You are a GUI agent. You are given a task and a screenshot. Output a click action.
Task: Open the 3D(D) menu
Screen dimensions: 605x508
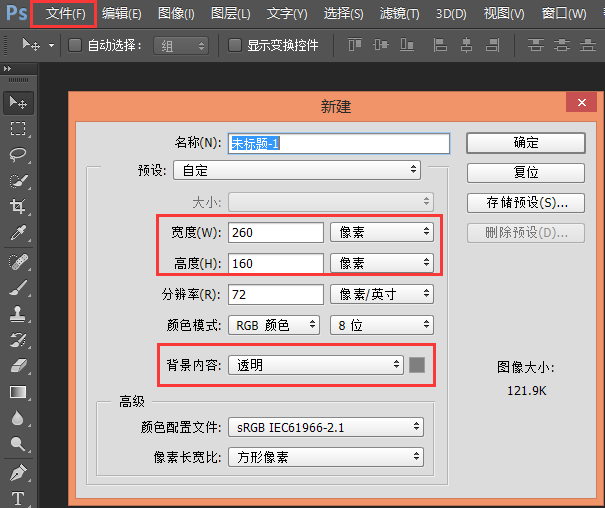[451, 14]
